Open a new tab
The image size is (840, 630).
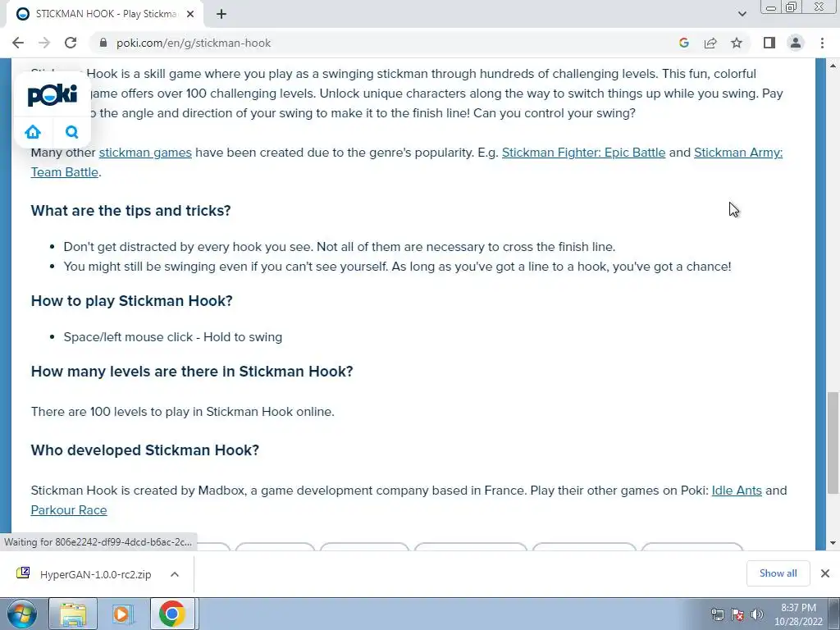click(x=221, y=14)
